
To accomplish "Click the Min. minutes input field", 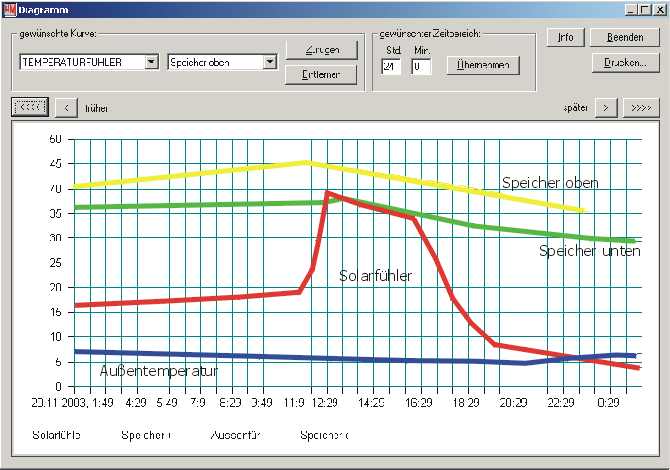I will 420,67.
